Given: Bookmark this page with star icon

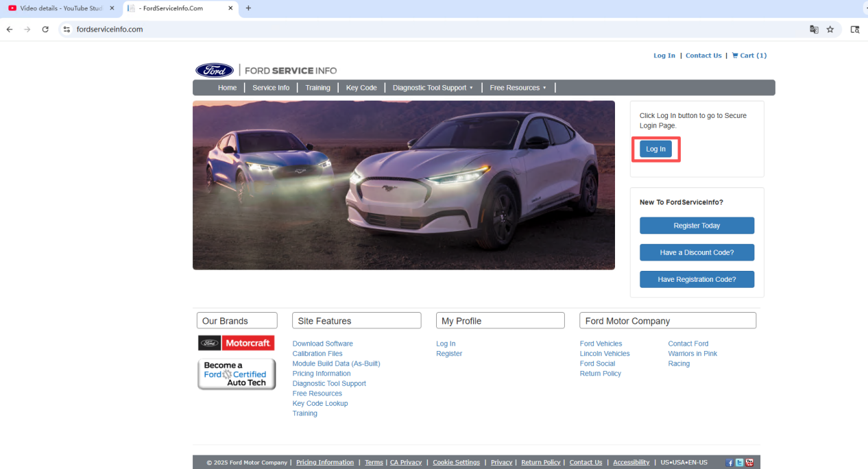Looking at the screenshot, I should pos(830,29).
